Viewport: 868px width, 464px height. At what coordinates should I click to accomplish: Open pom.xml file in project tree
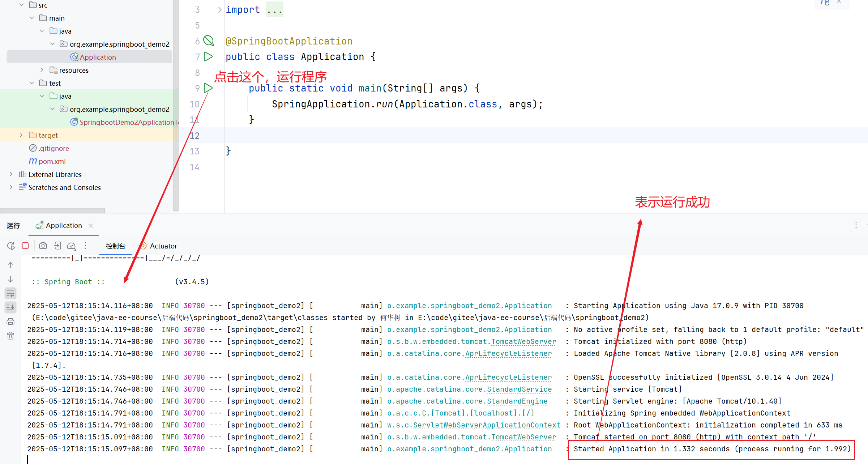pyautogui.click(x=52, y=161)
